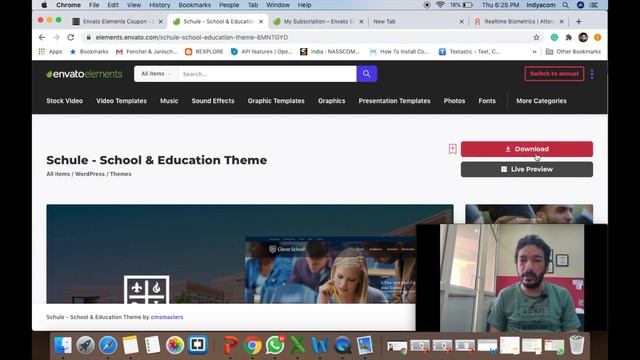Follow the cmsmasters author link
The image size is (640, 360).
point(167,317)
